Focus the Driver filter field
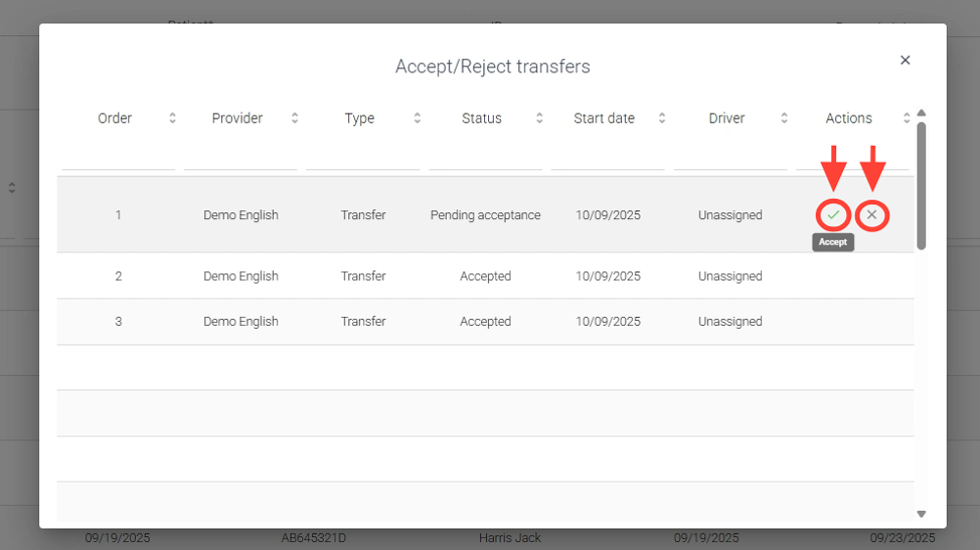This screenshot has height=550, width=980. tap(730, 158)
